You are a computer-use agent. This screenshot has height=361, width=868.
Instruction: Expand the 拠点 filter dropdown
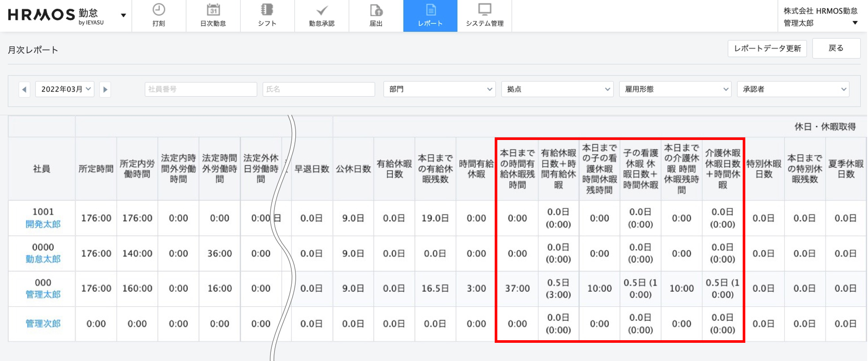[x=557, y=89]
